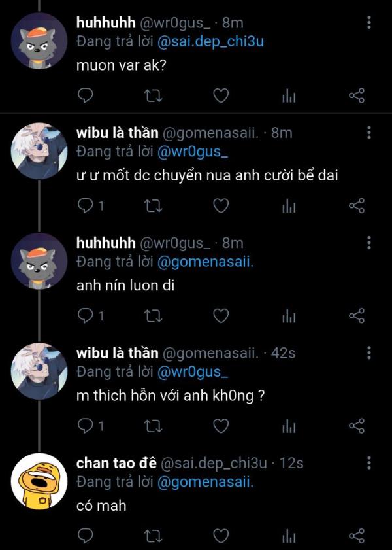The width and height of the screenshot is (392, 550).
Task: Open the share icon on huhhuhh's first tweet
Action: pos(357,95)
